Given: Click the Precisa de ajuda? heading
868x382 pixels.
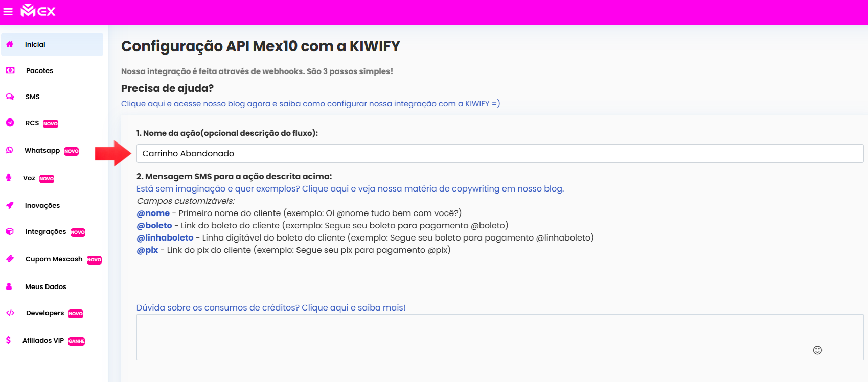Looking at the screenshot, I should tap(167, 88).
